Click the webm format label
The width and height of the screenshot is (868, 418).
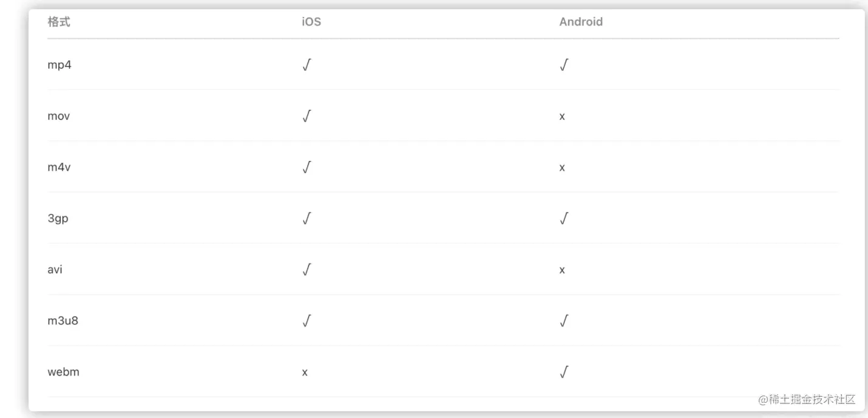coord(63,371)
